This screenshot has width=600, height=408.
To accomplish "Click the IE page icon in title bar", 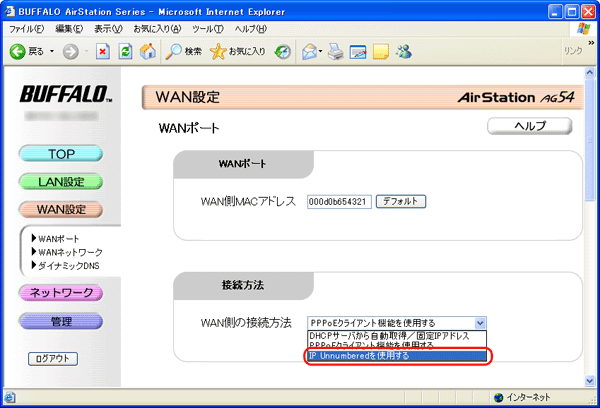I will [x=9, y=11].
